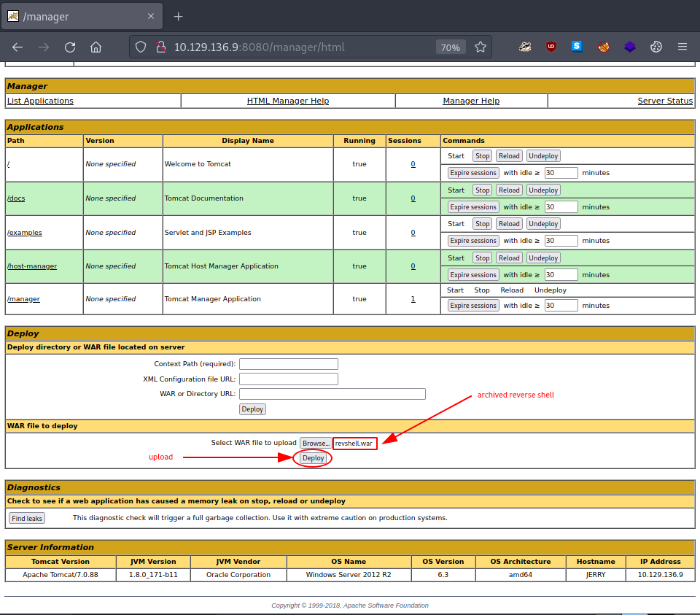Bookmark the page via the star icon
The image size is (700, 615).
[x=480, y=46]
